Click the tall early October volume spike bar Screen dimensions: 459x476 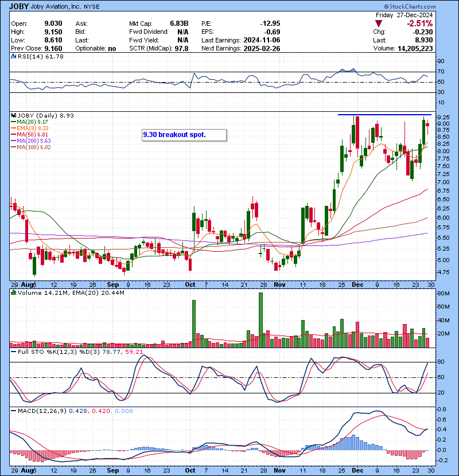(x=194, y=323)
